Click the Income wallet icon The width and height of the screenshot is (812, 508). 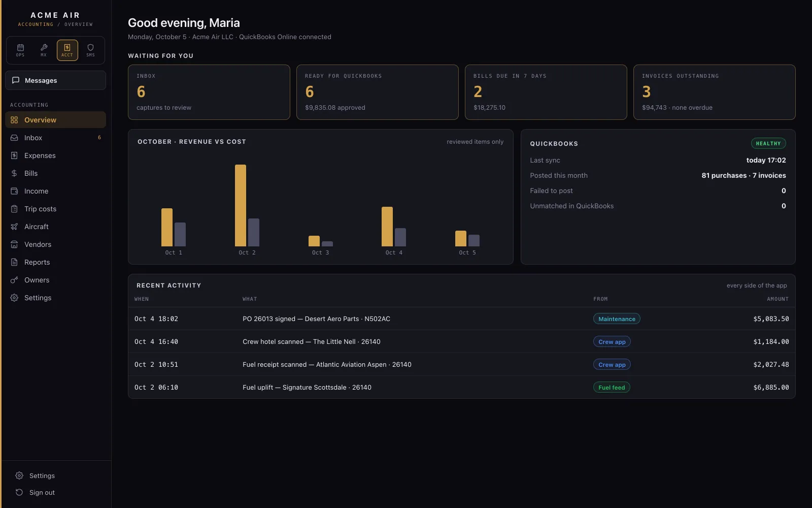14,191
